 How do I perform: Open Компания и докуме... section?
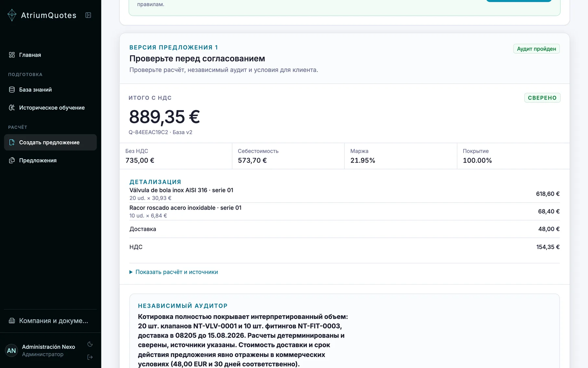[50, 321]
